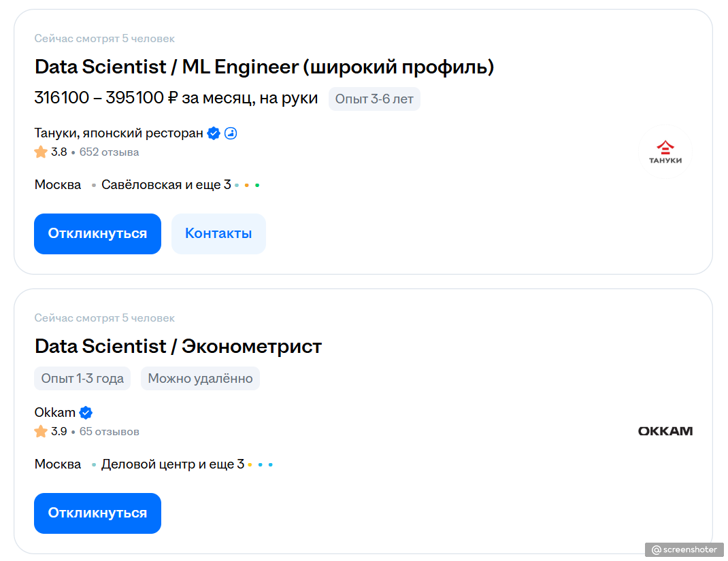
Task: Click the verified checkmark next to Okkam
Action: pyautogui.click(x=86, y=413)
